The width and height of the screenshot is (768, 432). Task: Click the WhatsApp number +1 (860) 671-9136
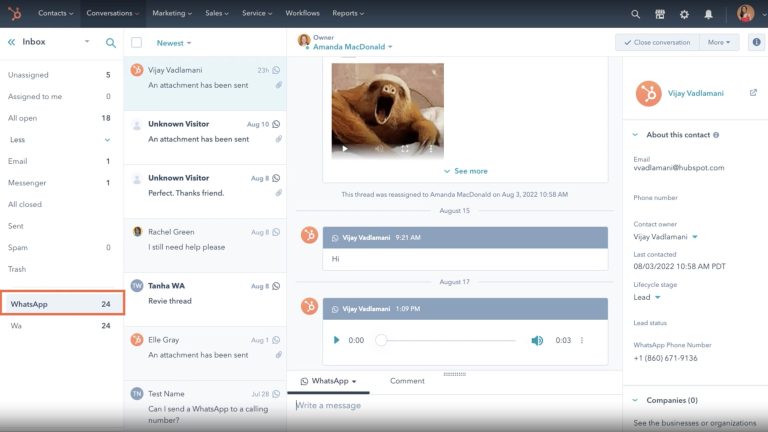tap(665, 358)
